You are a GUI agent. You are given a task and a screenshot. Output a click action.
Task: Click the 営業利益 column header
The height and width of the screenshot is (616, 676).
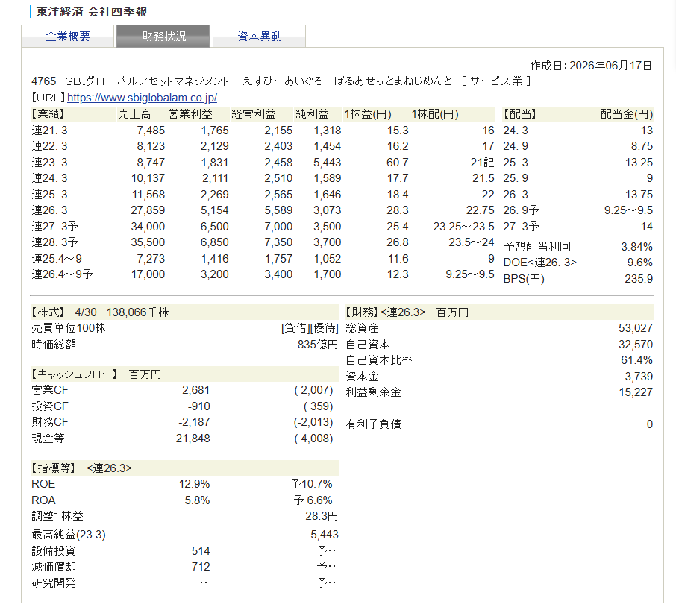coord(190,114)
